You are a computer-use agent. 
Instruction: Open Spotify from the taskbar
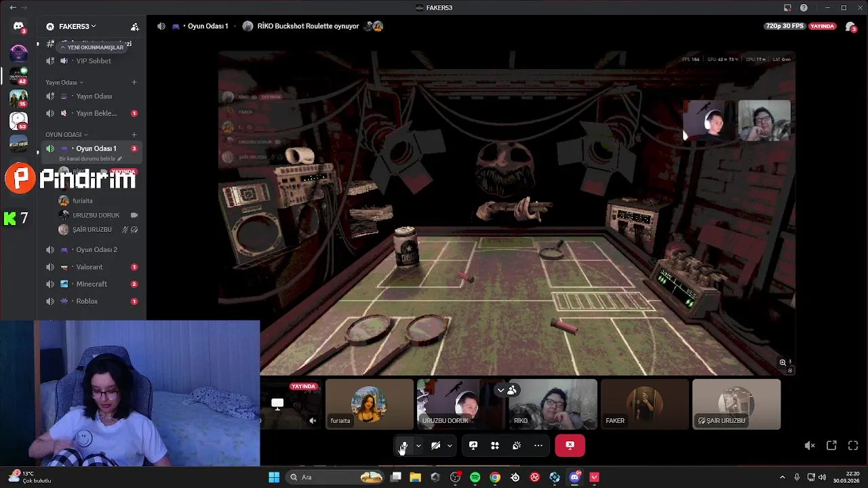point(475,477)
